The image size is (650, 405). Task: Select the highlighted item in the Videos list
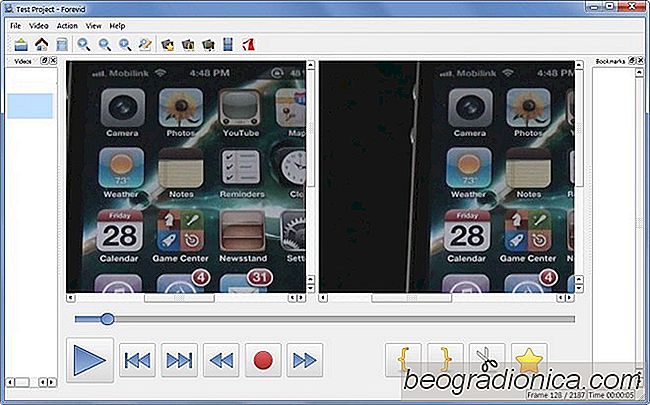pyautogui.click(x=30, y=106)
